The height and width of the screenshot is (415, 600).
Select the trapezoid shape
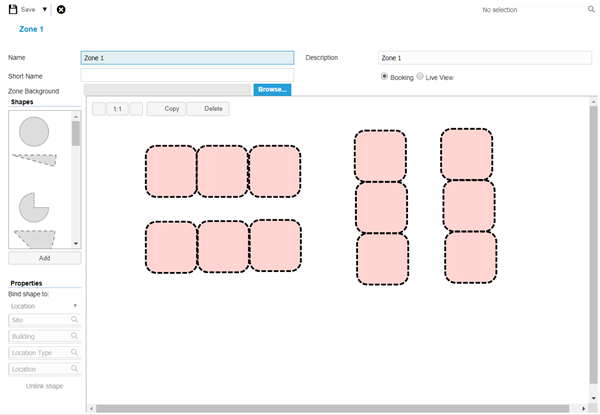34,238
